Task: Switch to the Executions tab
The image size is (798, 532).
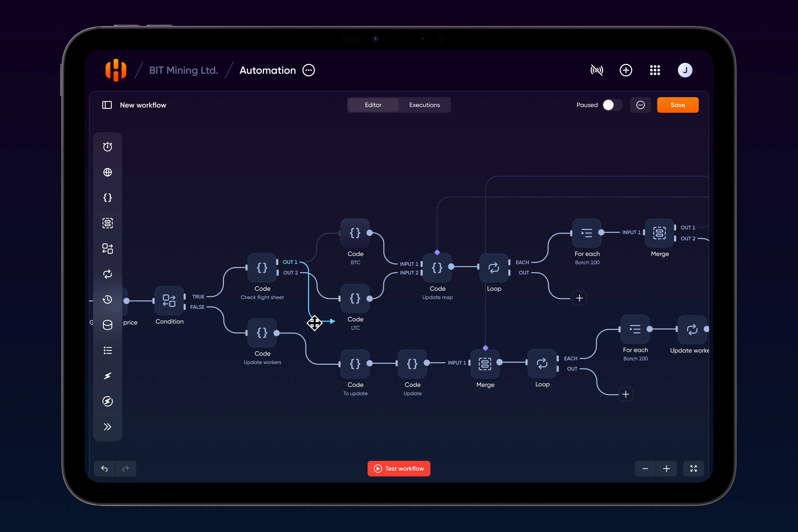Action: (x=424, y=105)
